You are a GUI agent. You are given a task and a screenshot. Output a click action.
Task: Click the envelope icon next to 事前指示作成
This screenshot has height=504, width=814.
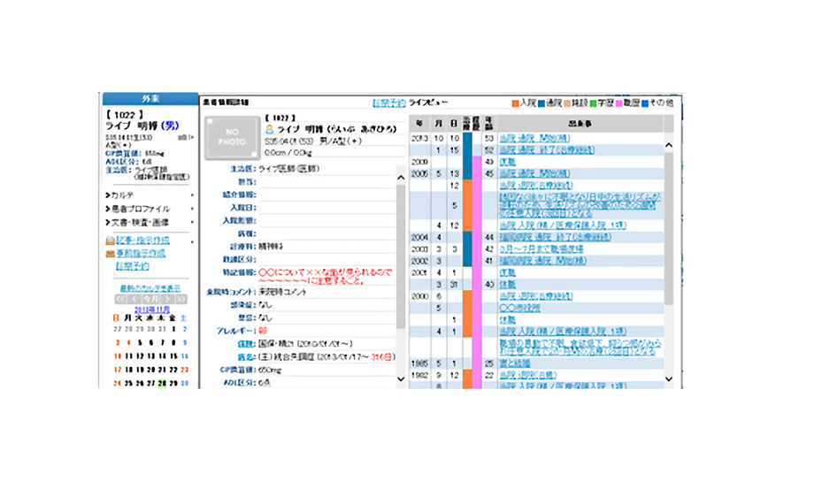click(x=109, y=253)
